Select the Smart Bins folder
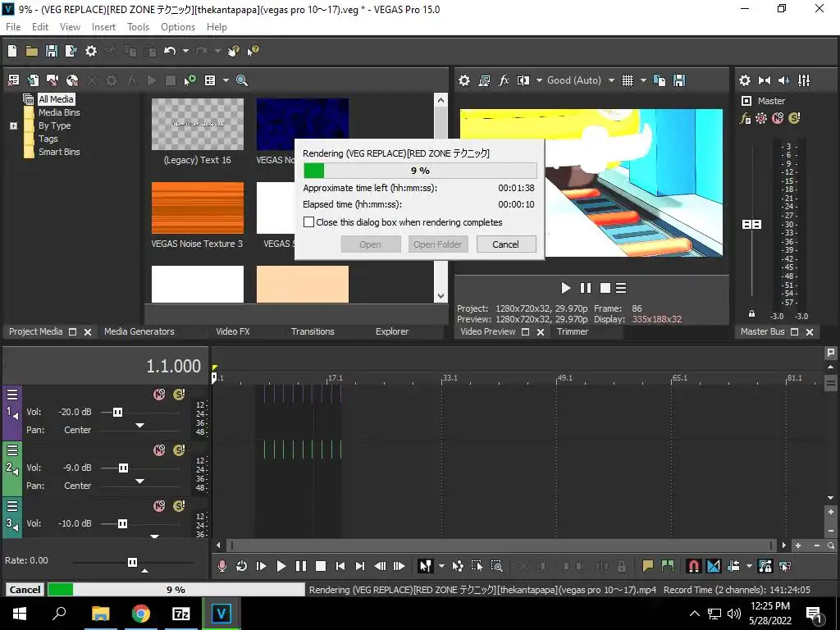 (59, 152)
